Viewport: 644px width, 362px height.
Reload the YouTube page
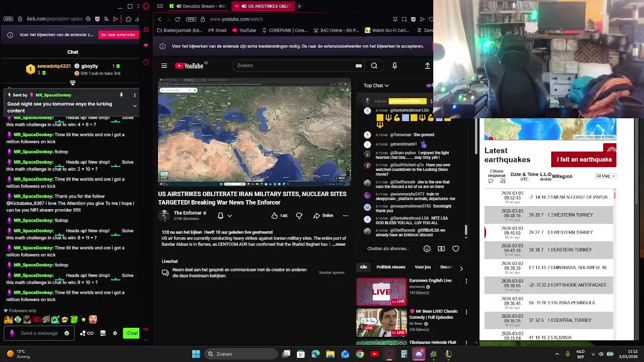tap(178, 19)
